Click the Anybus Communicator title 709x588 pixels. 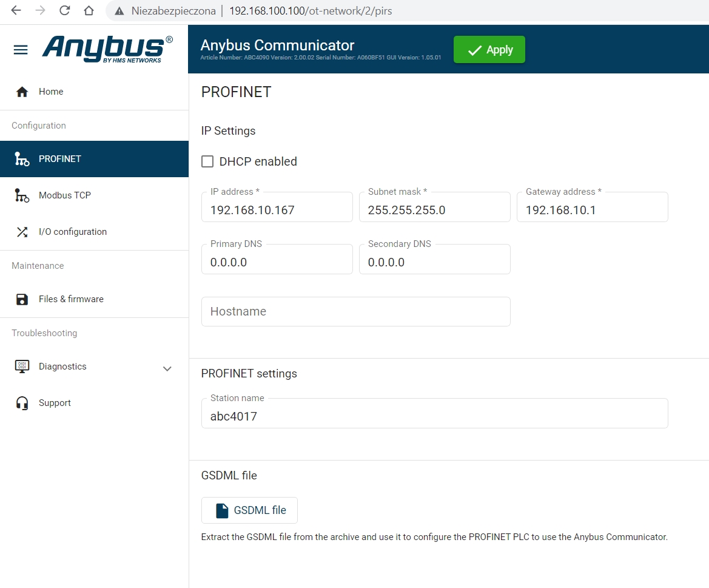pos(277,46)
